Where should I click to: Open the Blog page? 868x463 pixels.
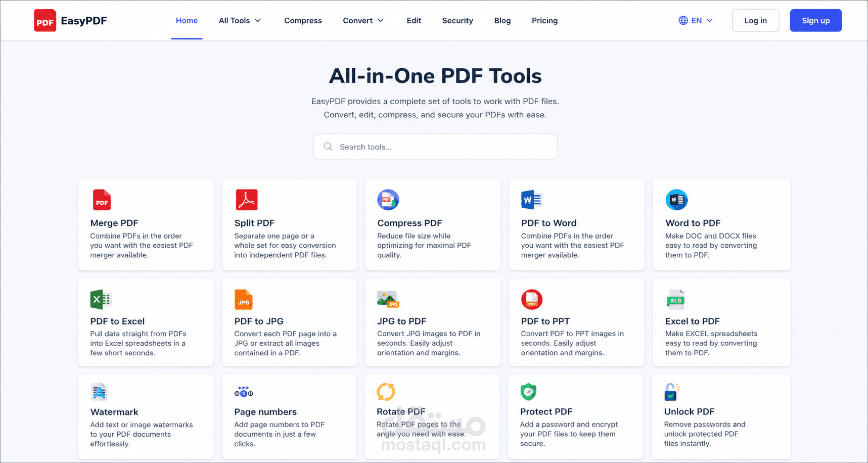pos(502,21)
